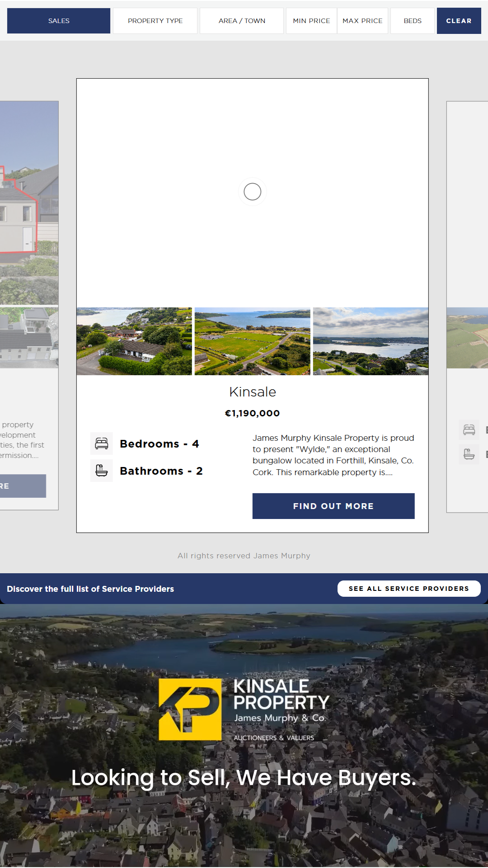Click the bed icon on the next property card

click(x=469, y=429)
